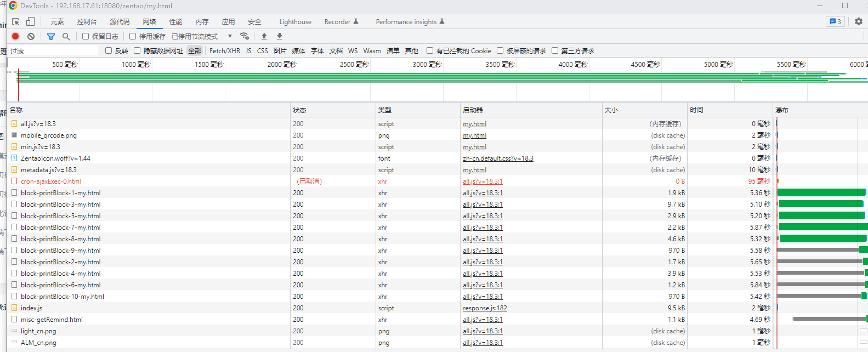Open DevTools settings gear
This screenshot has width=868, height=352.
859,21
